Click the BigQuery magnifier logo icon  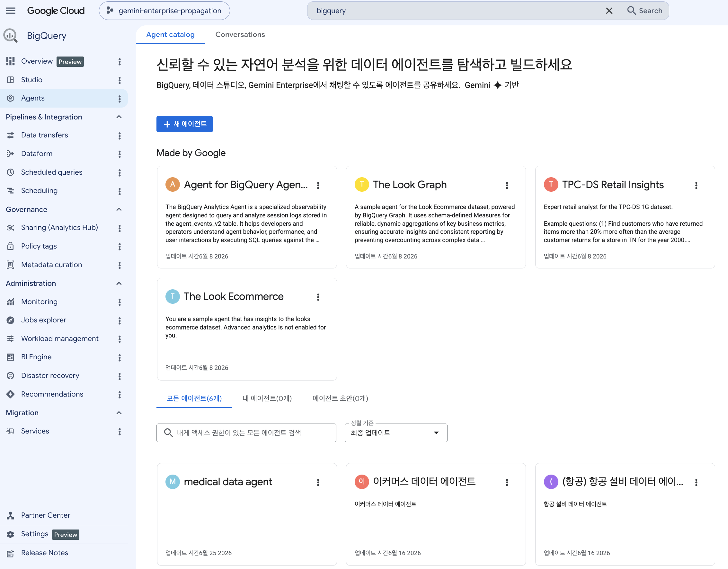[10, 36]
